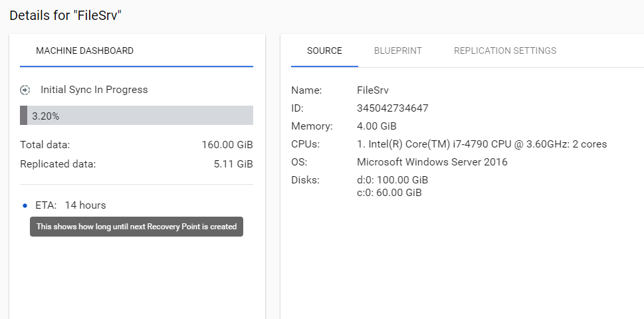Click the Initial Sync In Progress status icon
Image resolution: width=644 pixels, height=319 pixels.
pos(25,90)
